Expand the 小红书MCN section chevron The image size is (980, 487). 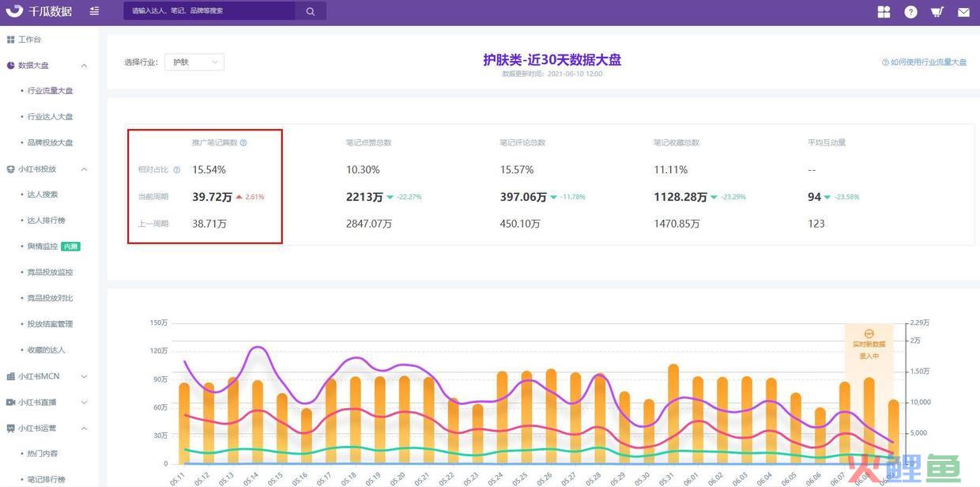click(x=85, y=376)
